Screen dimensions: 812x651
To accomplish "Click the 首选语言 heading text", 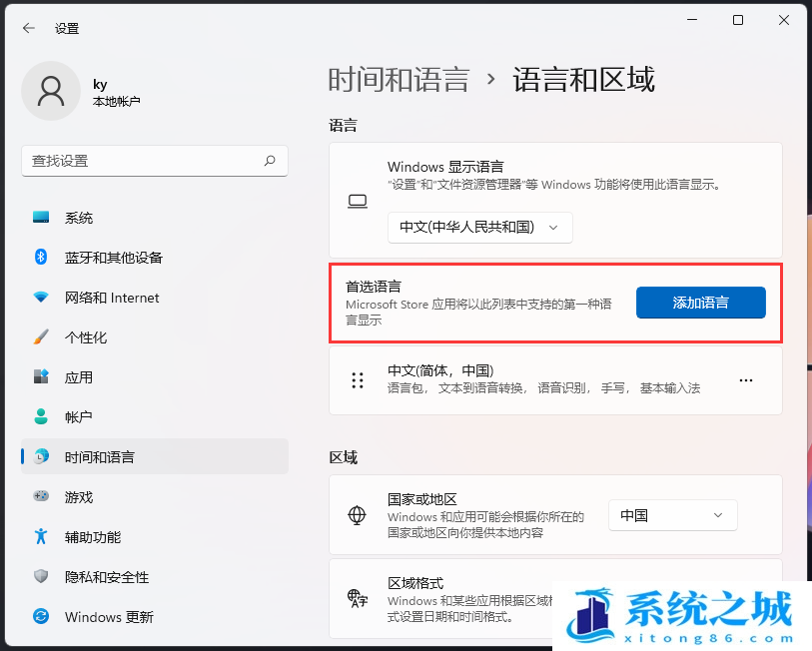I will tap(374, 287).
